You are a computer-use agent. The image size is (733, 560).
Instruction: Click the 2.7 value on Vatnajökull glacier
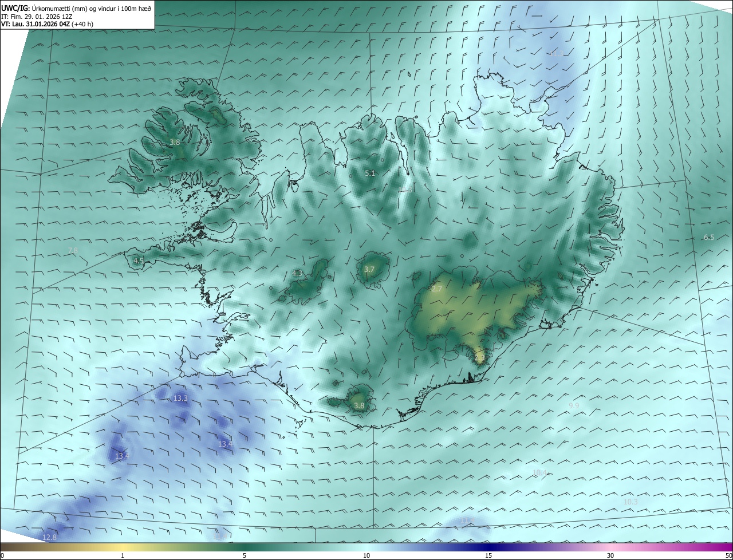(x=436, y=289)
